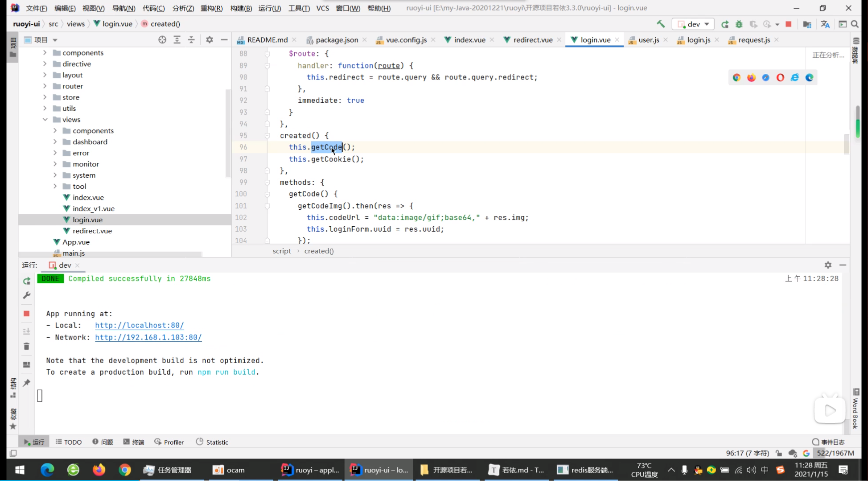Open the 终端 terminal tool window
868x481 pixels.
click(x=134, y=442)
